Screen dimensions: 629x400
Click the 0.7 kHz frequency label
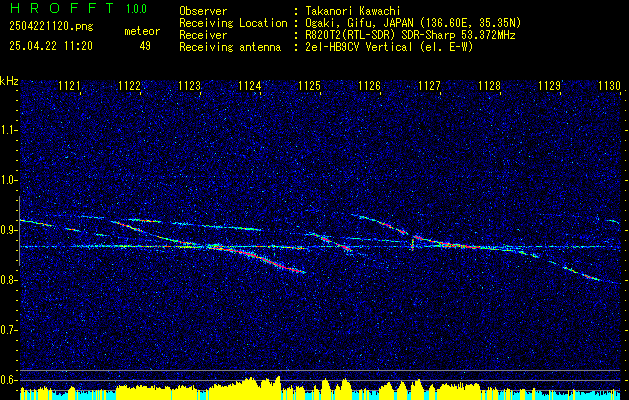8,330
